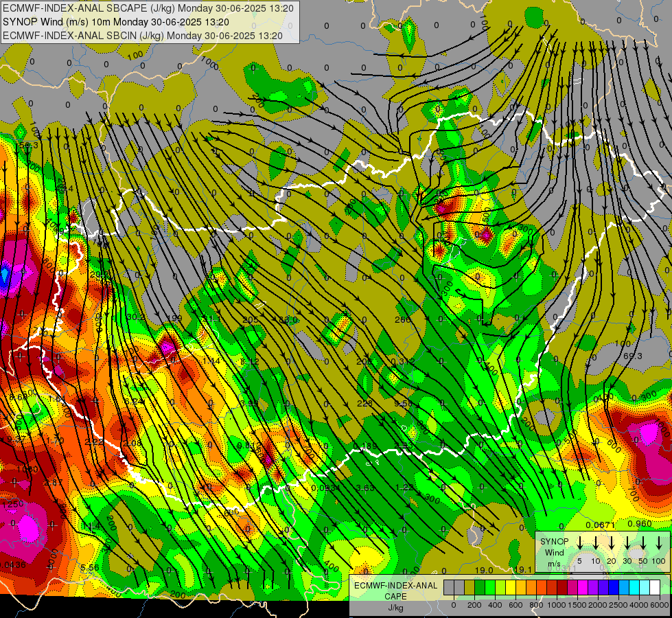Click the 205 value on the map
The width and height of the screenshot is (672, 618).
(x=251, y=319)
